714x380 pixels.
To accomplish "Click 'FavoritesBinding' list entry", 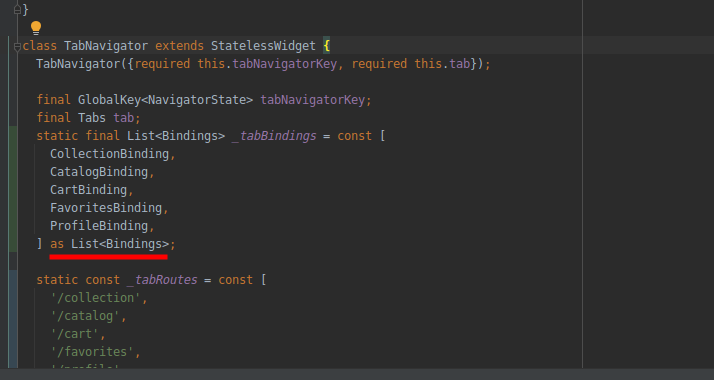I will click(x=106, y=208).
